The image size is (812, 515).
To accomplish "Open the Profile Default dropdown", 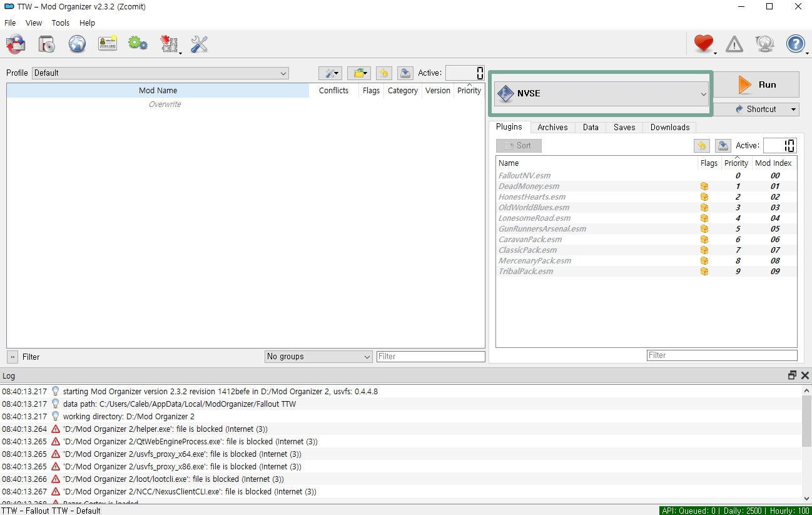I will (160, 73).
